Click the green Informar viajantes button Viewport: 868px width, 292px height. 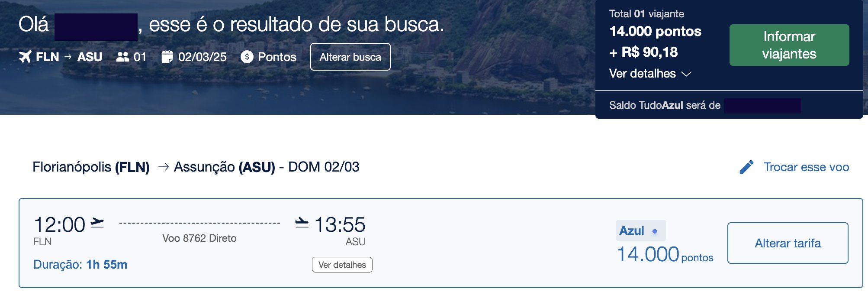coord(789,45)
